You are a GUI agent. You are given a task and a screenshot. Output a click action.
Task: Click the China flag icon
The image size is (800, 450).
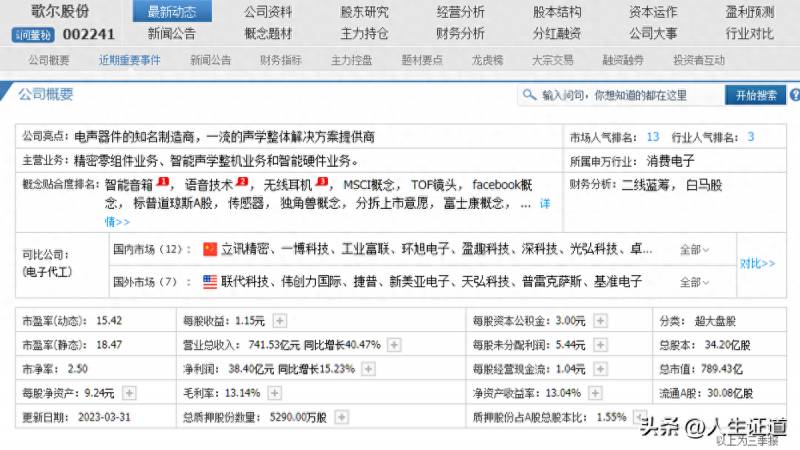pyautogui.click(x=210, y=249)
